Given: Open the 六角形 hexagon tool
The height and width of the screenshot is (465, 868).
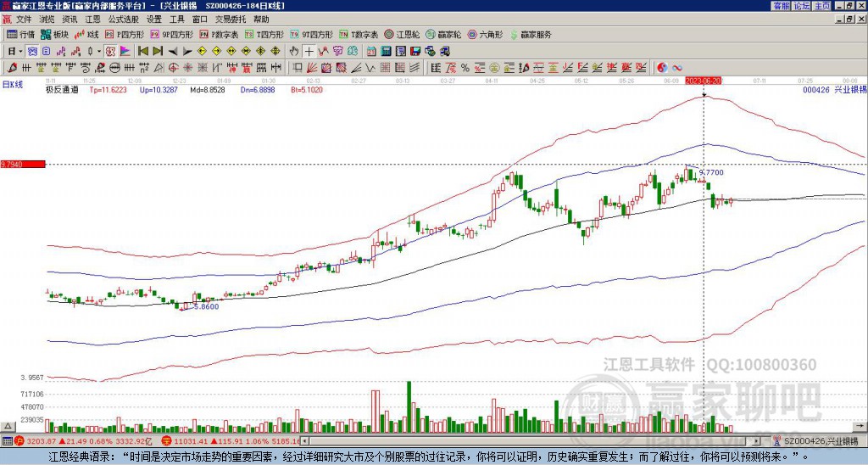Looking at the screenshot, I should [486, 34].
